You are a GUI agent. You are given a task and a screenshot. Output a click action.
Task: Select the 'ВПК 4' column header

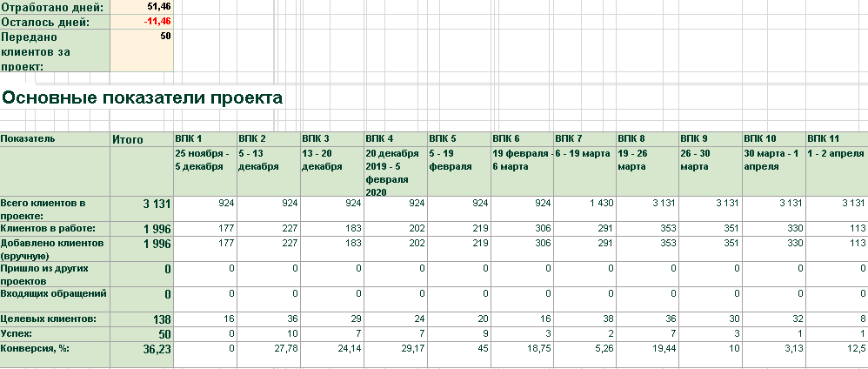pyautogui.click(x=395, y=139)
